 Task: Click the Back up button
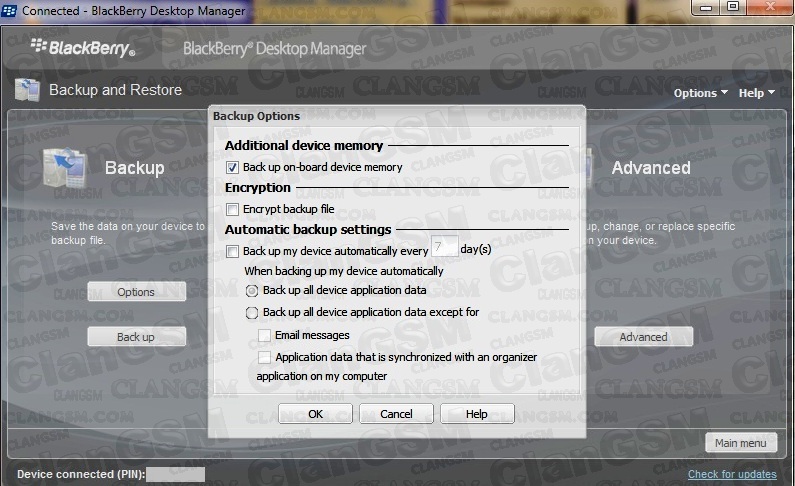pos(136,337)
